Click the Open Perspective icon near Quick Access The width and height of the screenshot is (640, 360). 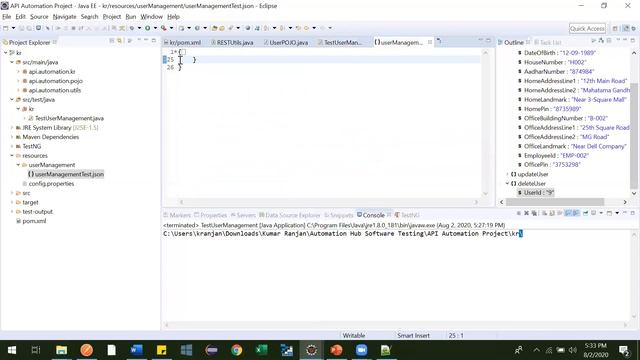click(615, 28)
